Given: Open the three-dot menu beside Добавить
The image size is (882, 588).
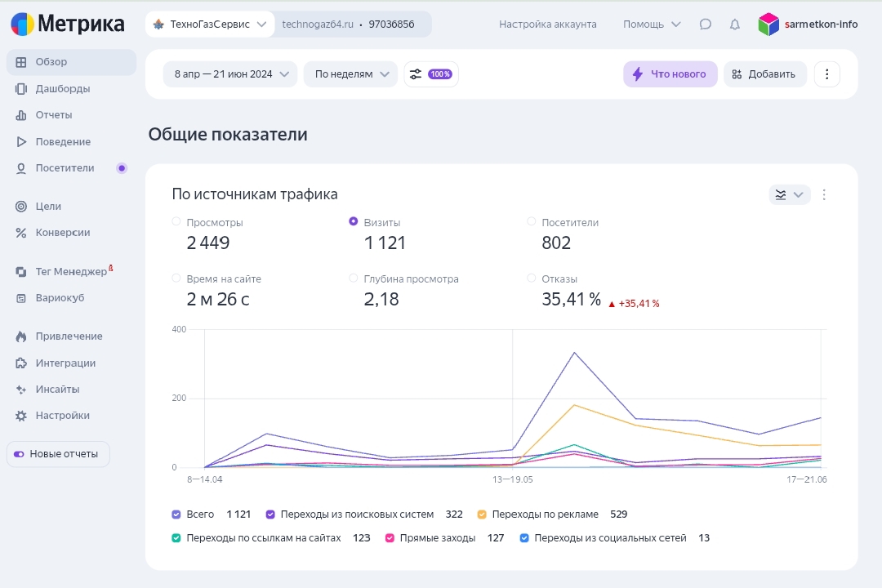Looking at the screenshot, I should [826, 74].
